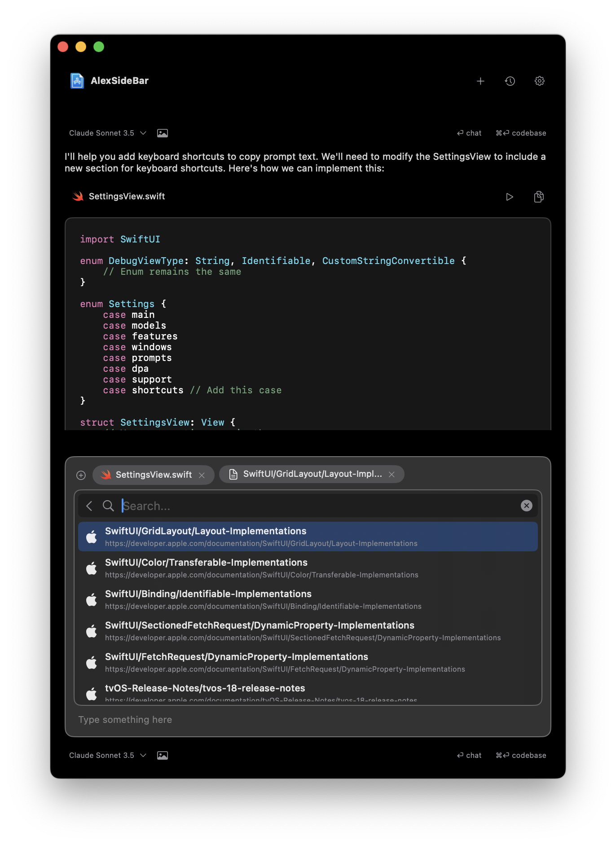Remove SettingsView.swift context chip
Viewport: 616px width, 845px height.
[202, 475]
